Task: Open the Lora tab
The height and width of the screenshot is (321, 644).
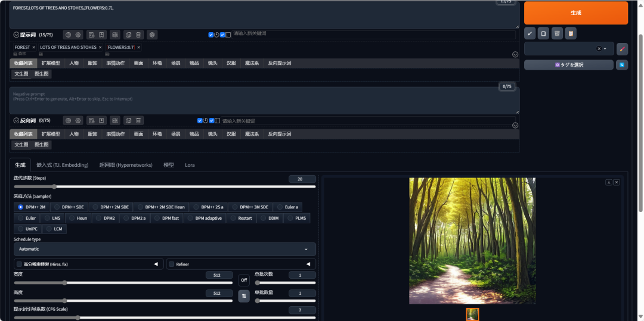Action: 190,165
